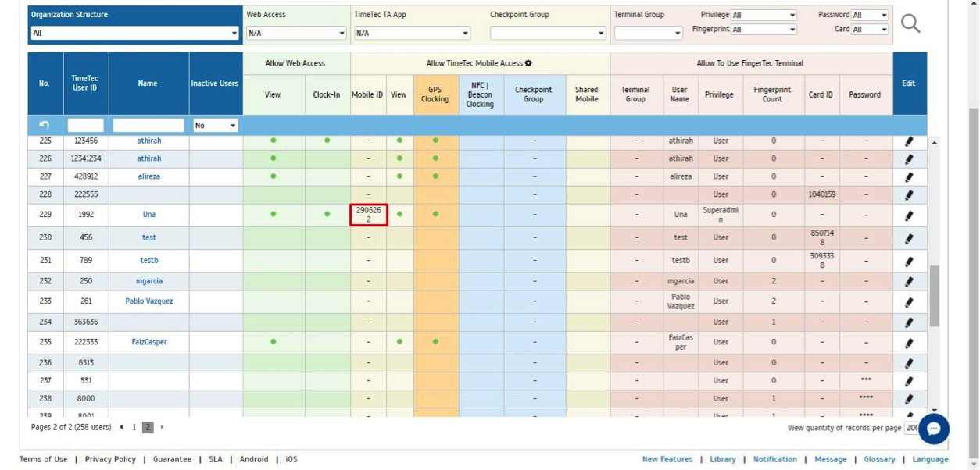The height and width of the screenshot is (470, 980).
Task: Click the table's vertical scrollbar down arrow
Action: (x=934, y=410)
